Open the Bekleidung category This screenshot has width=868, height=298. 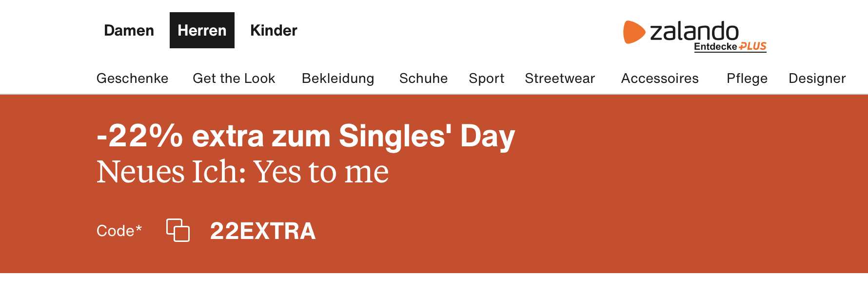(x=338, y=78)
